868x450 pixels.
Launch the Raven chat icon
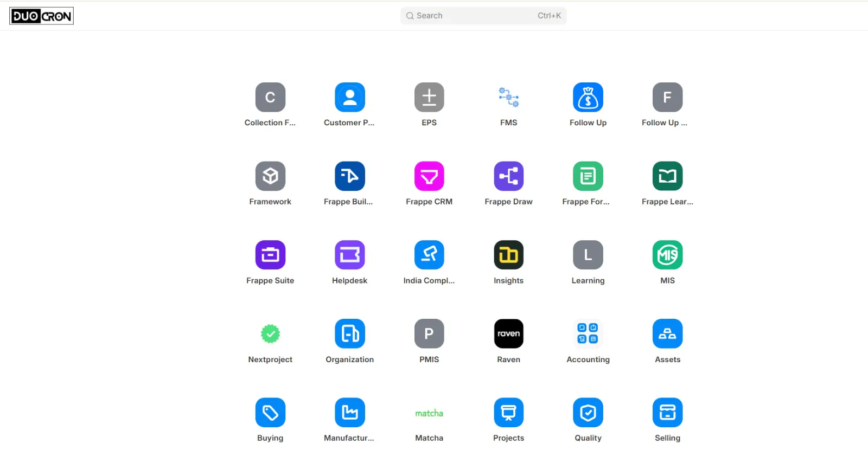(x=509, y=334)
